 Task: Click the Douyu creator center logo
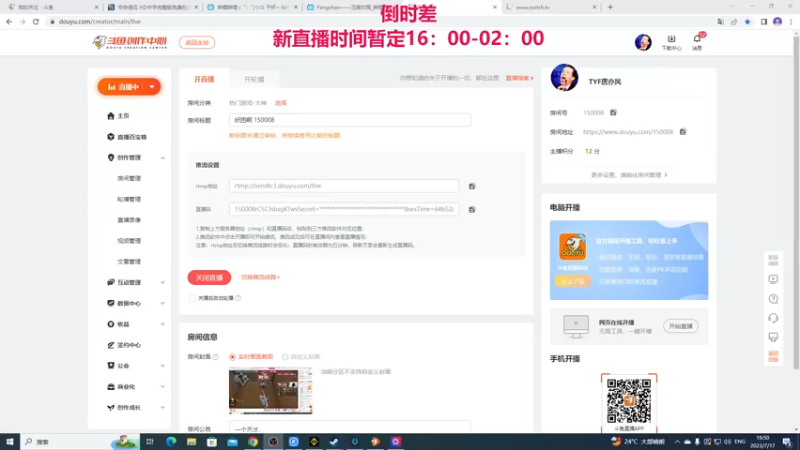[x=130, y=42]
